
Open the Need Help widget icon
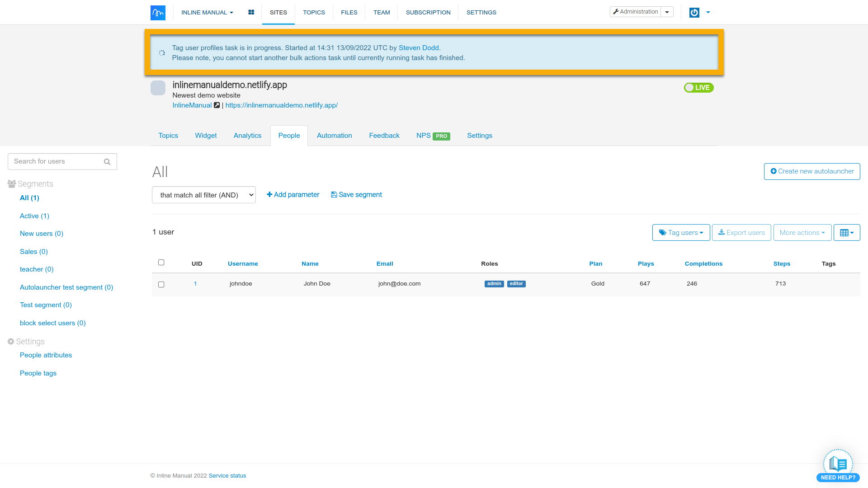coord(838,465)
